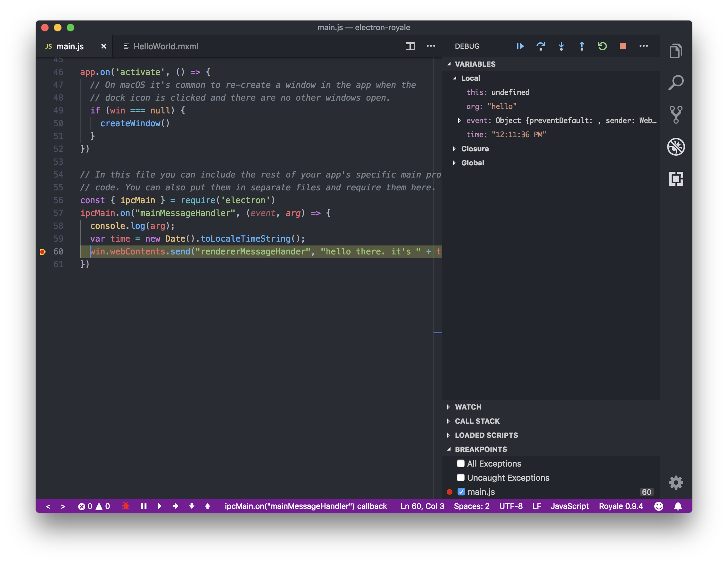The width and height of the screenshot is (728, 564).
Task: Click the mainMessageHandler callback status item
Action: coord(306,506)
